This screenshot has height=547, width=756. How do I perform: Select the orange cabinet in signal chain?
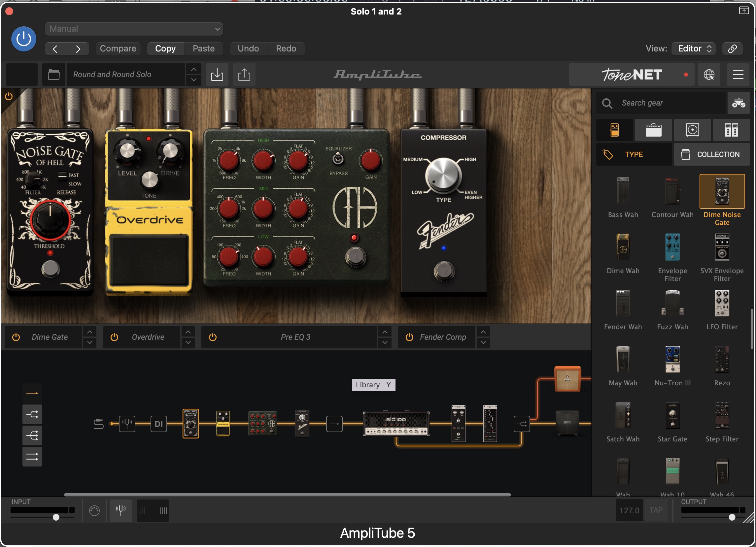point(567,379)
